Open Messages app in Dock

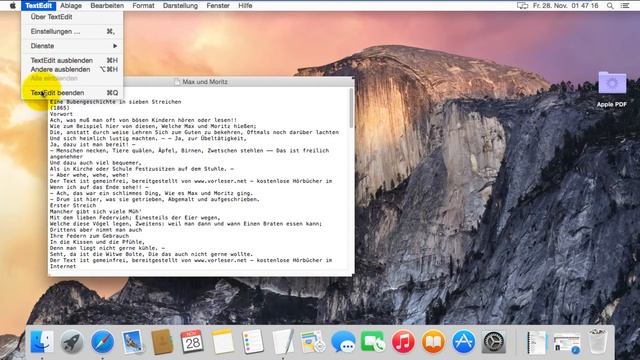coord(343,342)
